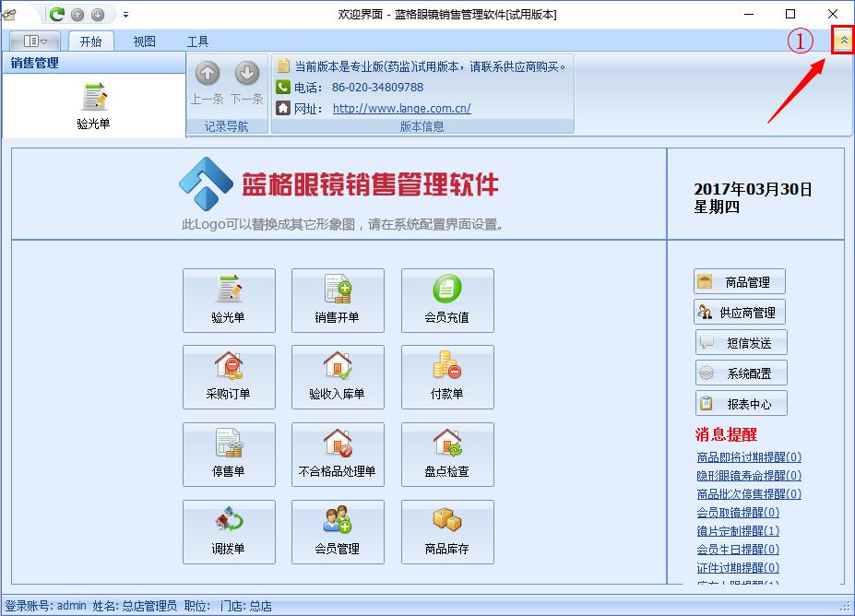Viewport: 855px width, 616px height.
Task: Expand the navigation panel dropdown menu button
Action: coord(35,41)
